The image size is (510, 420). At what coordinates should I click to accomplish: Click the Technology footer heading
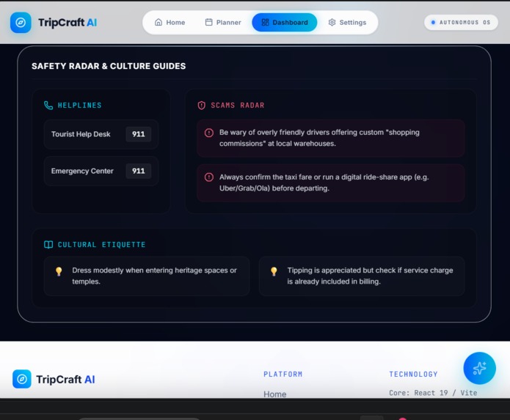[x=413, y=375]
